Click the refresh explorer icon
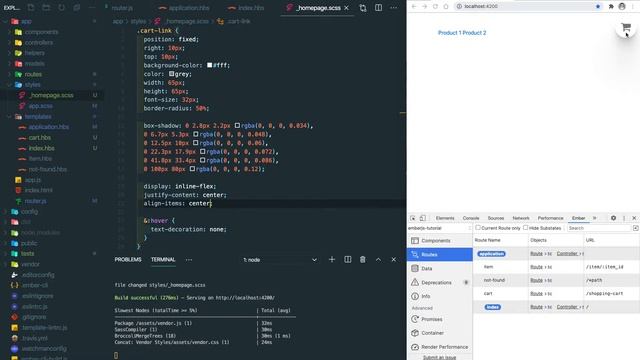 [x=61, y=7]
